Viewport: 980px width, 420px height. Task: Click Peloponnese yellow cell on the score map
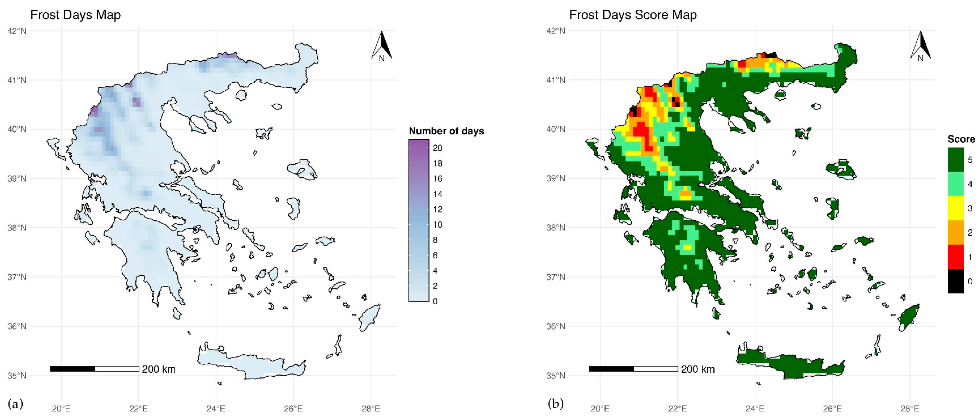[x=687, y=247]
